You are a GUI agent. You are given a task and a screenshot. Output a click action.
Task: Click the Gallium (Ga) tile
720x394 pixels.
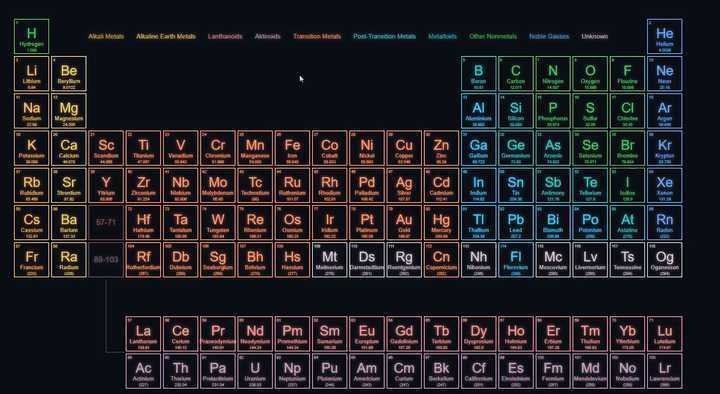[478, 148]
